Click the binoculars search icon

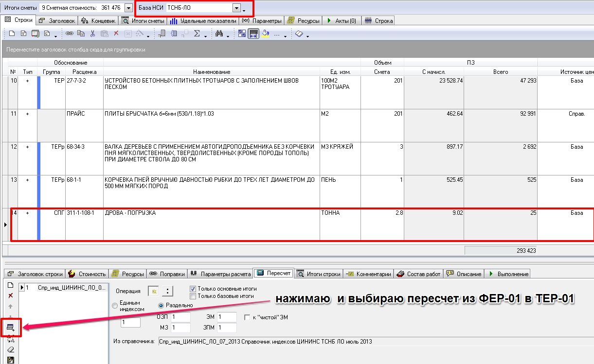pyautogui.click(x=219, y=34)
